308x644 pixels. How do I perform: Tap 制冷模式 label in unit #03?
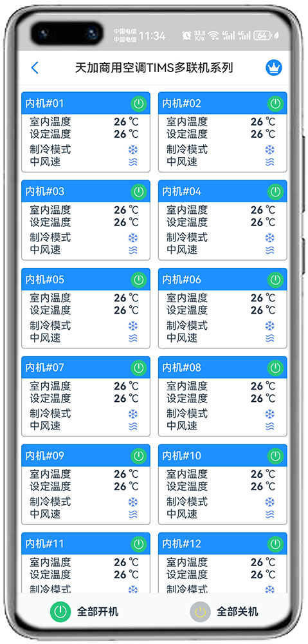(50, 238)
